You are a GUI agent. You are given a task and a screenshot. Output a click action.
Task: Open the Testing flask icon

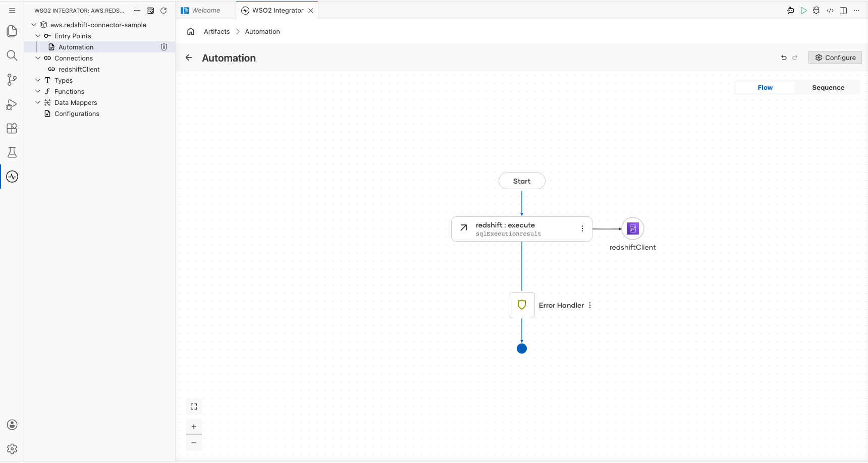coord(12,152)
